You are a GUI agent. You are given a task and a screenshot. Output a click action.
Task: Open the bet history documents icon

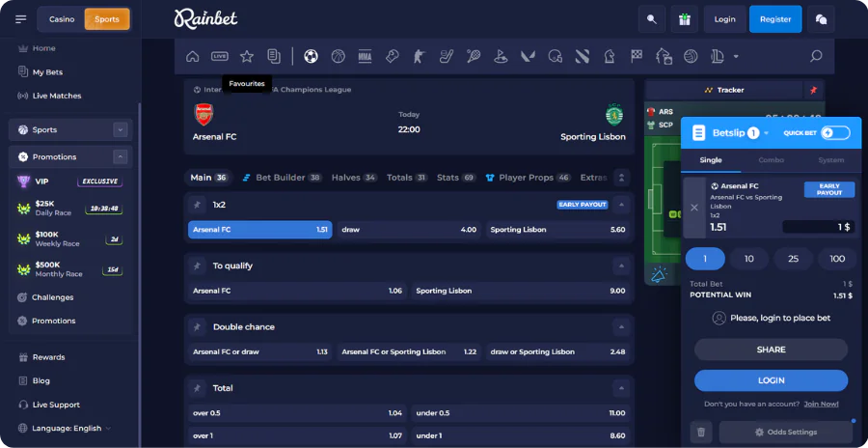pyautogui.click(x=274, y=56)
